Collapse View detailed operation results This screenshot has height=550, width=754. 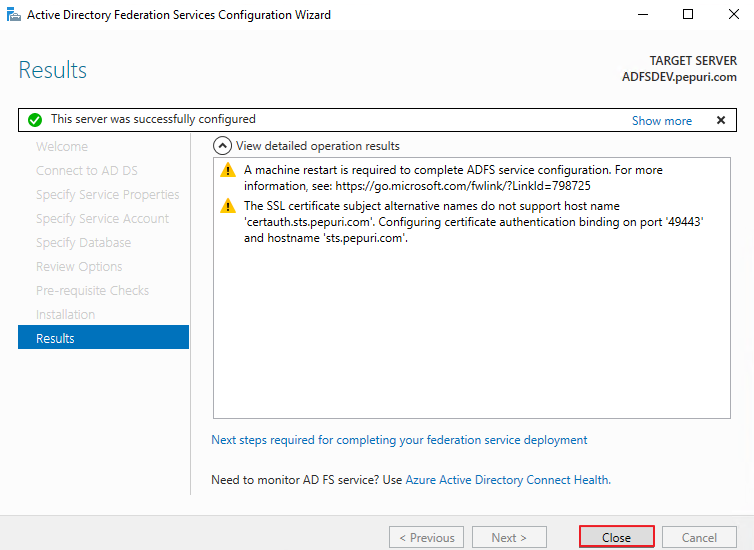(x=222, y=146)
